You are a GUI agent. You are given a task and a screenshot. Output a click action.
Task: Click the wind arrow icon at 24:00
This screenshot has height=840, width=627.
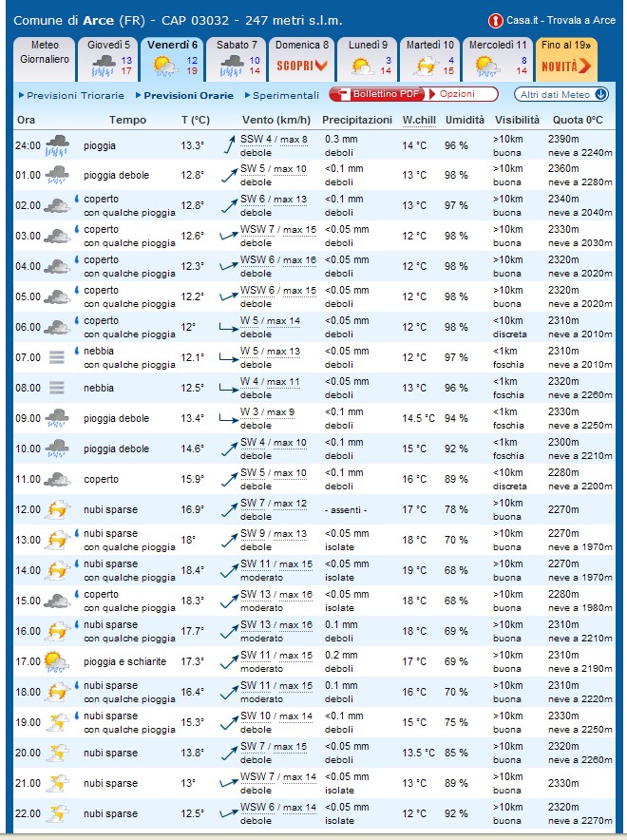click(x=229, y=145)
